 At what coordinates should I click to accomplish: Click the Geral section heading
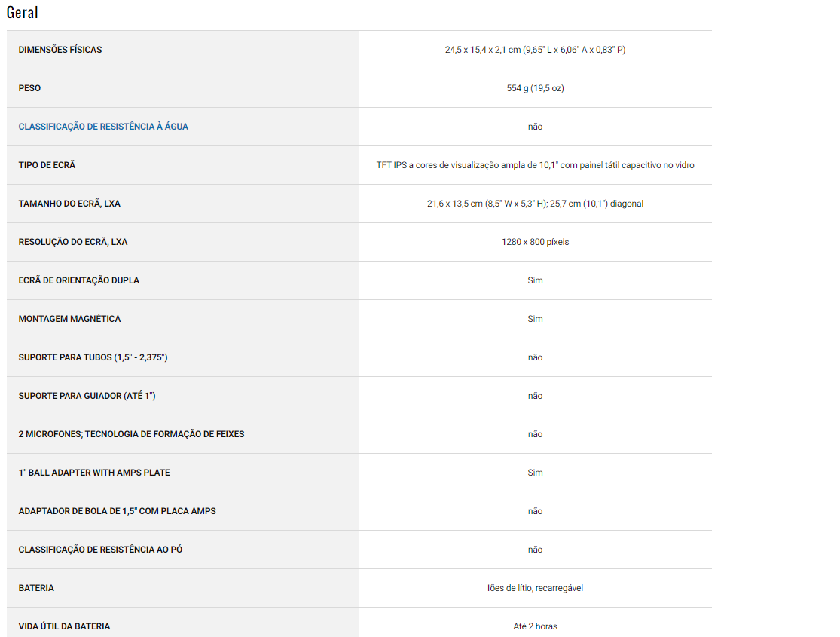click(x=22, y=12)
